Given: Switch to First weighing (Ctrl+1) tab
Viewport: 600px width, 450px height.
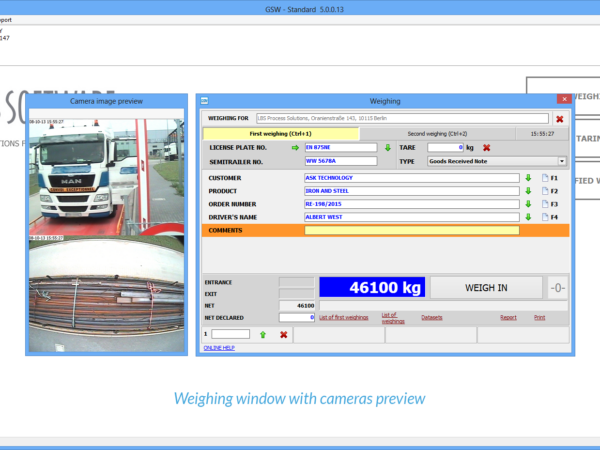Looking at the screenshot, I should click(x=280, y=134).
